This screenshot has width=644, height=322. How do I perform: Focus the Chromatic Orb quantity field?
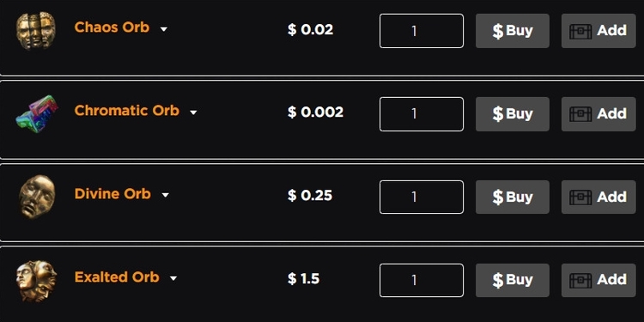click(x=422, y=114)
